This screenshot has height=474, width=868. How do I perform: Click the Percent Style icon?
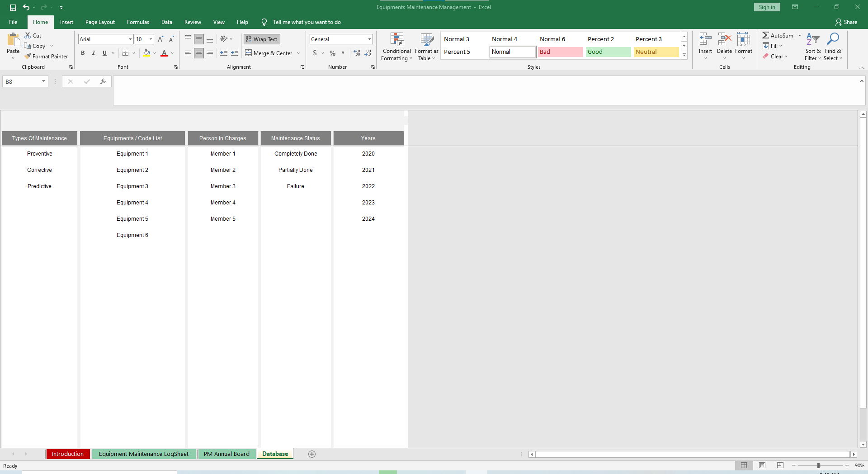click(333, 53)
